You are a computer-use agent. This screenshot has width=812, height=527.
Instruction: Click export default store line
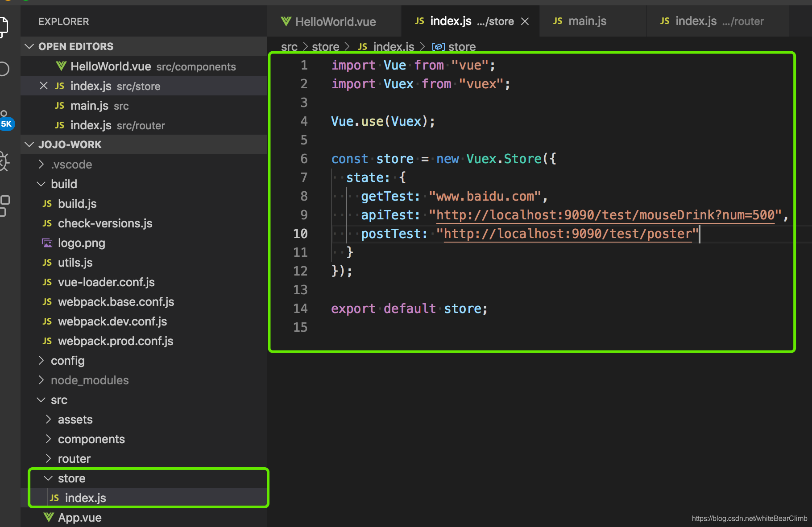tap(409, 309)
